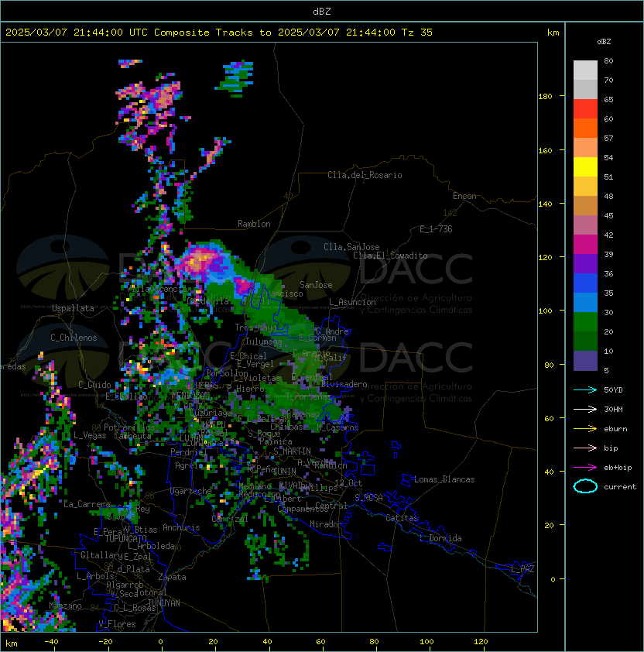644x652 pixels.
Task: Click the magenta eb+bip arrow icon
Action: 585,468
